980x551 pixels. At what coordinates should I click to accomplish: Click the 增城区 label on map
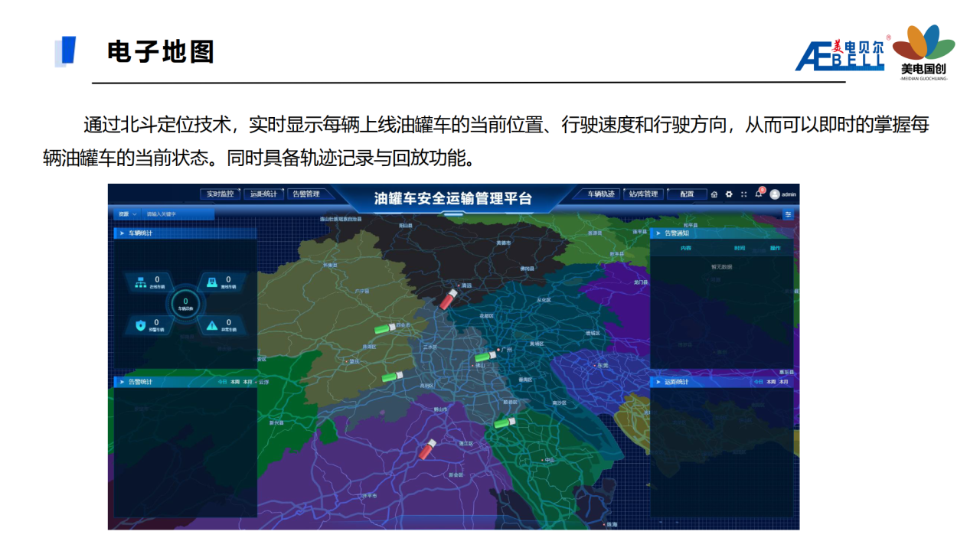pyautogui.click(x=593, y=333)
